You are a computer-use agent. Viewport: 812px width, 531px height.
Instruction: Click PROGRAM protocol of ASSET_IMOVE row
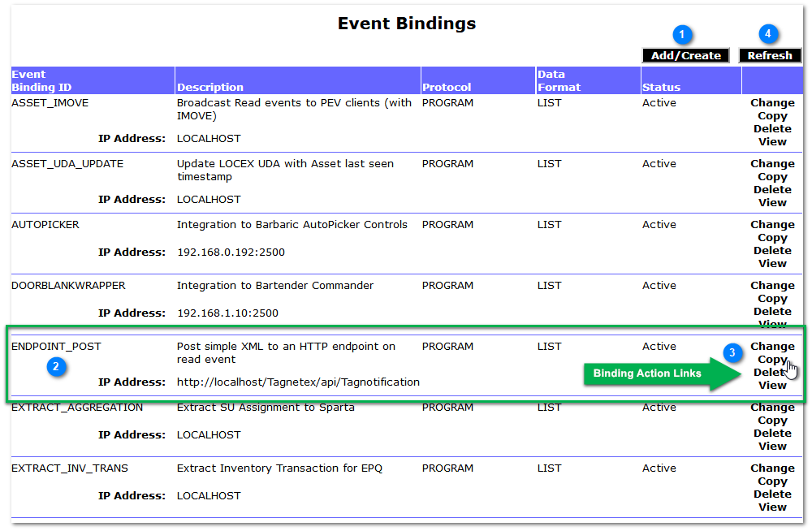pyautogui.click(x=447, y=102)
